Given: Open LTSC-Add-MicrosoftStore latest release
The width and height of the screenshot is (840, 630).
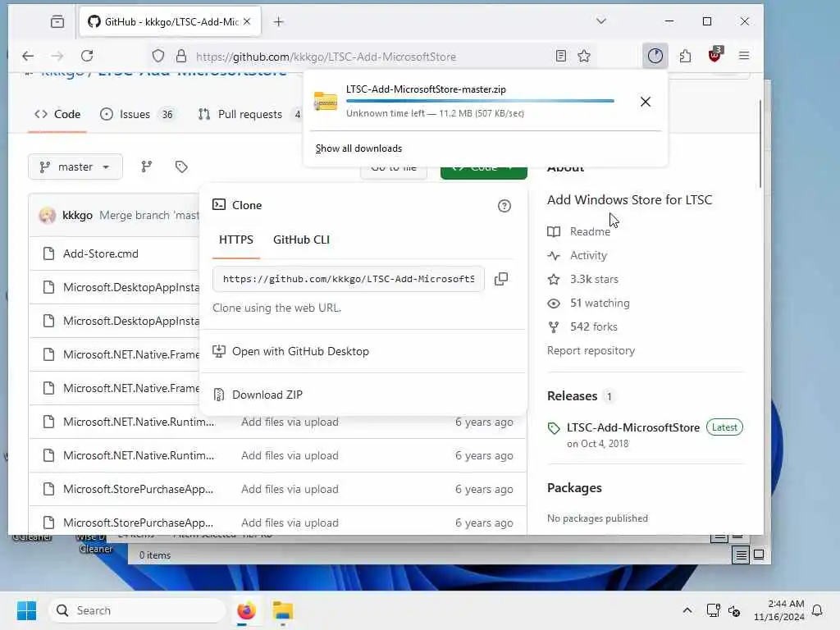Looking at the screenshot, I should click(x=632, y=427).
